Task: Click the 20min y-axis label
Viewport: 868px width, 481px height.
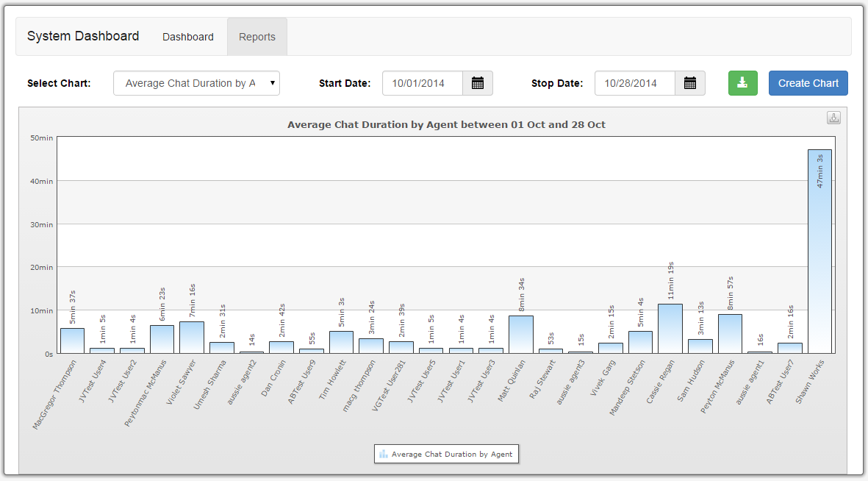Action: pos(41,267)
